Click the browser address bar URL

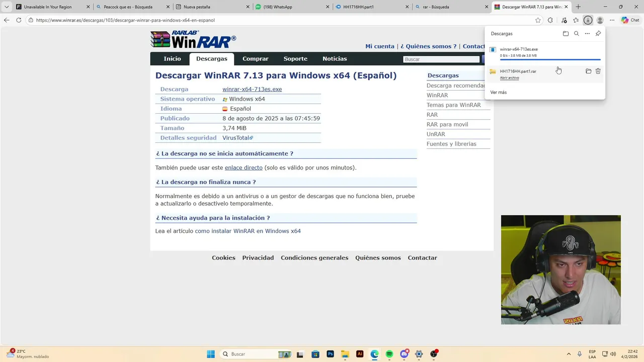(x=125, y=20)
